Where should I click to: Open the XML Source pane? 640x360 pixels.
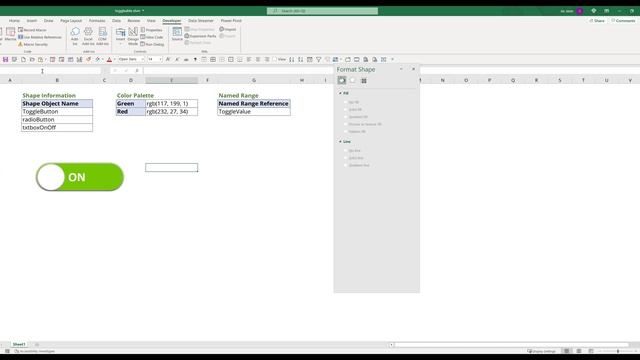(177, 33)
